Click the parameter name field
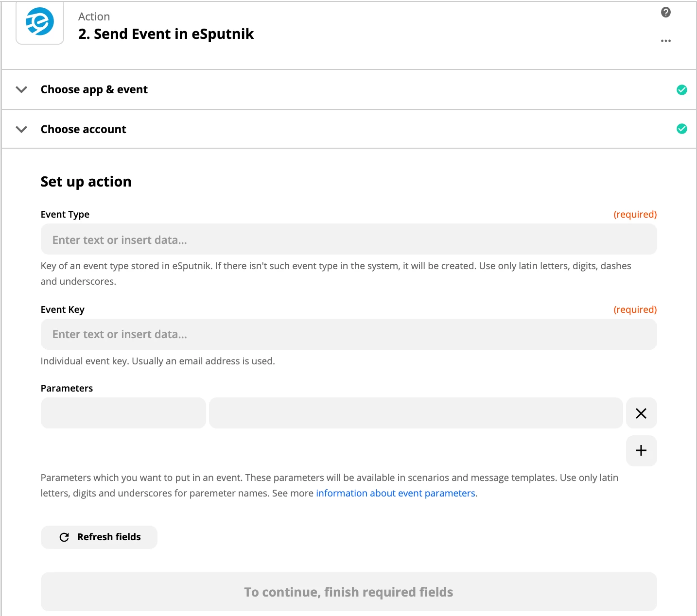 pos(123,413)
